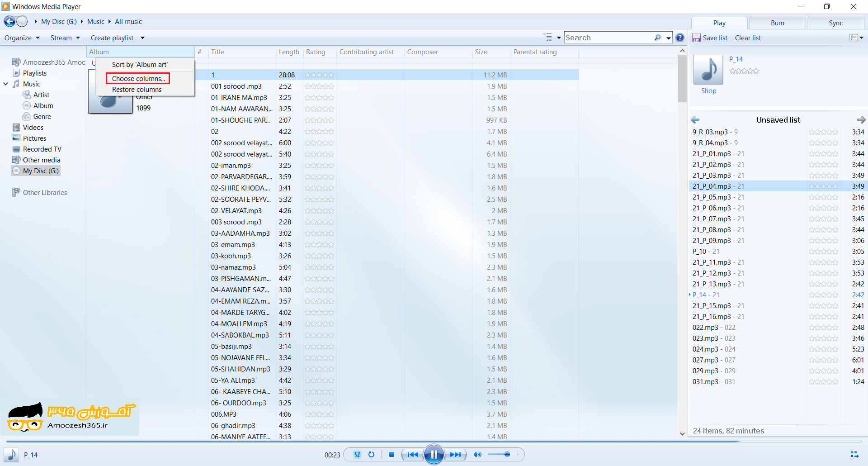
Task: Rate P_14 in the now-playing header
Action: pos(744,71)
